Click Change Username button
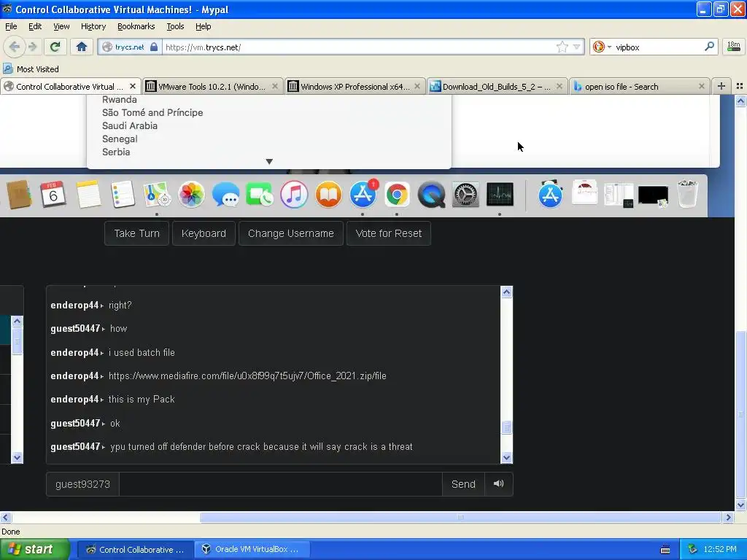This screenshot has width=747, height=560. pyautogui.click(x=290, y=233)
